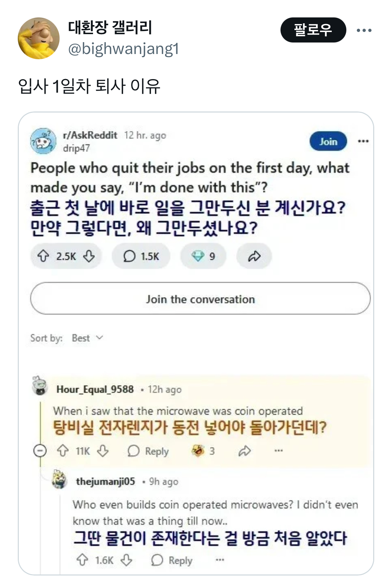392x587 pixels.
Task: Downvote the AskReddit post
Action: click(89, 256)
